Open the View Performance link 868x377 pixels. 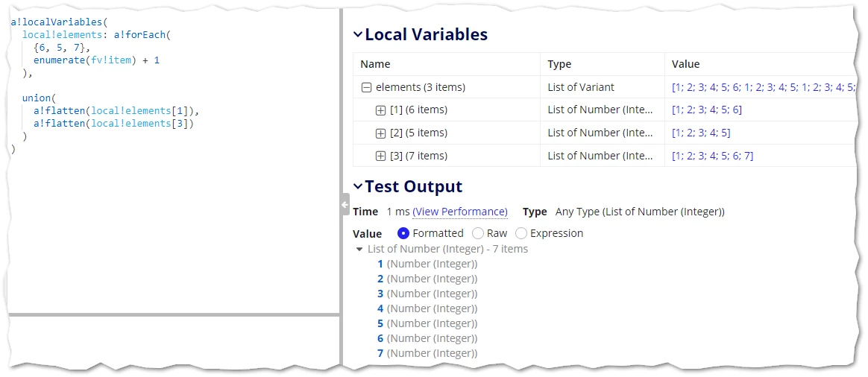[x=460, y=212]
